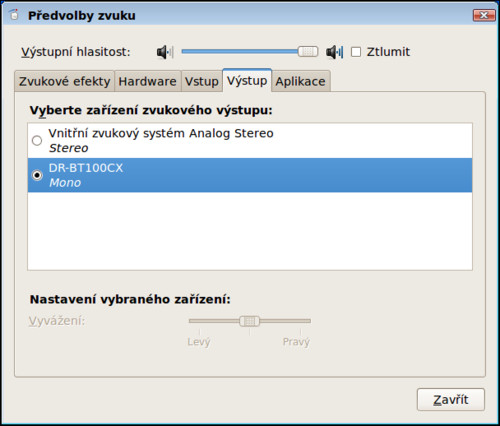
Task: Close the Předvolby zvuku window
Action: [x=484, y=15]
